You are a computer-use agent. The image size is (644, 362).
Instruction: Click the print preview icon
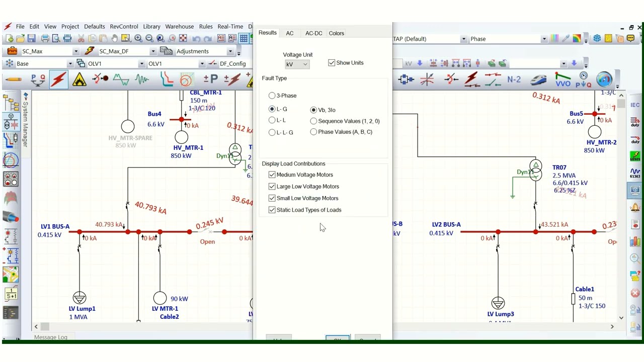tap(56, 39)
